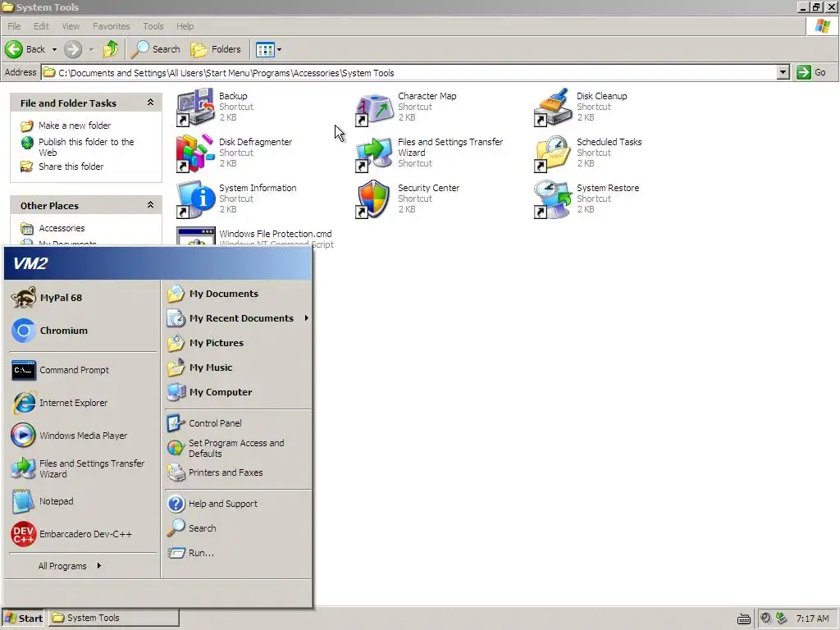The image size is (840, 630).
Task: Open Notepad from Start menu
Action: [83, 501]
